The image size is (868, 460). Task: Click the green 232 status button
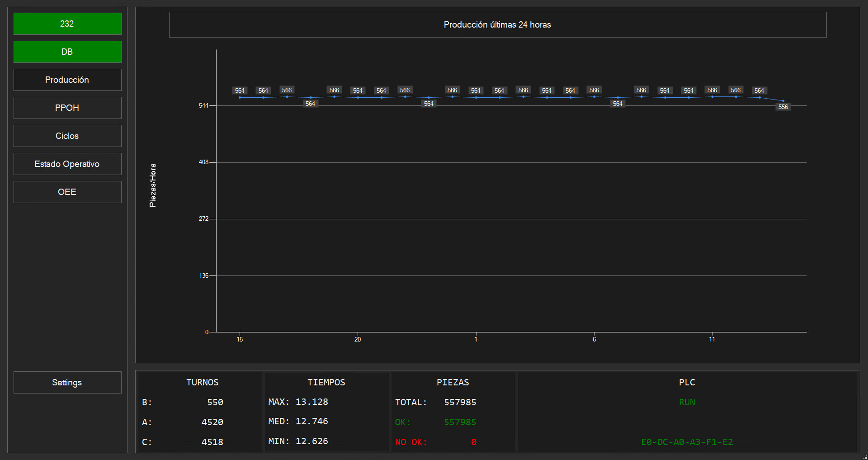67,24
